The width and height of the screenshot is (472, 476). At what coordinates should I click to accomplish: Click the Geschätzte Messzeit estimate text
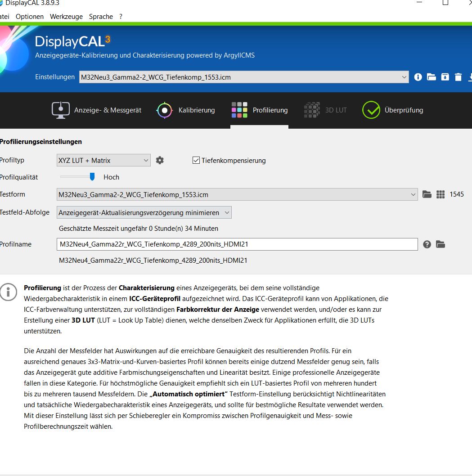click(139, 229)
